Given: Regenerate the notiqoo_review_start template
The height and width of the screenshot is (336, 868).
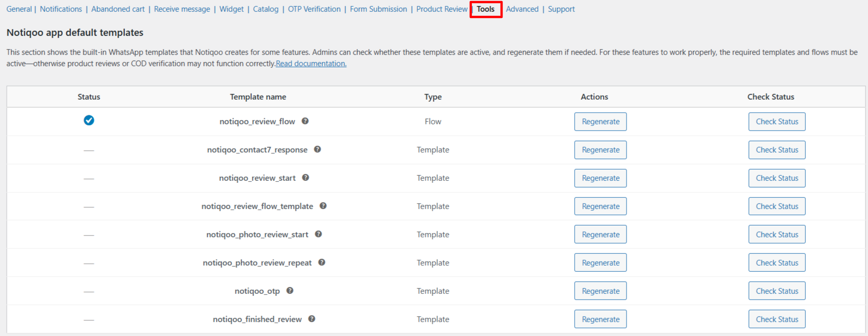Looking at the screenshot, I should tap(600, 178).
